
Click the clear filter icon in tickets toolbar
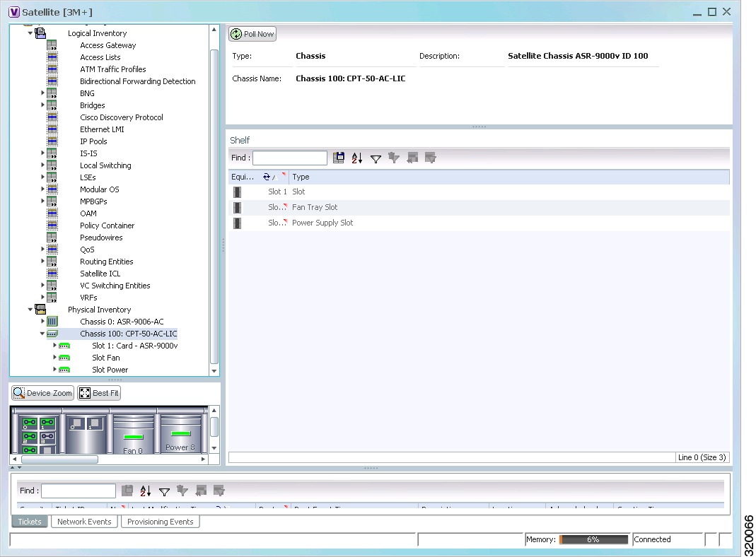[x=182, y=491]
